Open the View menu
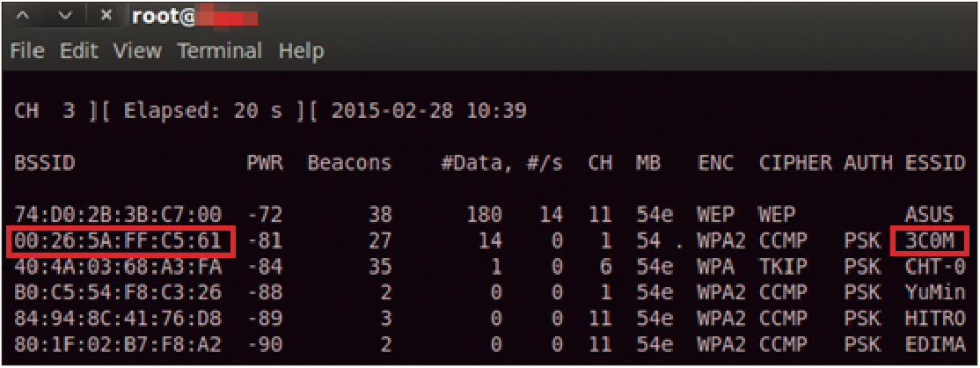This screenshot has width=980, height=368. point(137,51)
